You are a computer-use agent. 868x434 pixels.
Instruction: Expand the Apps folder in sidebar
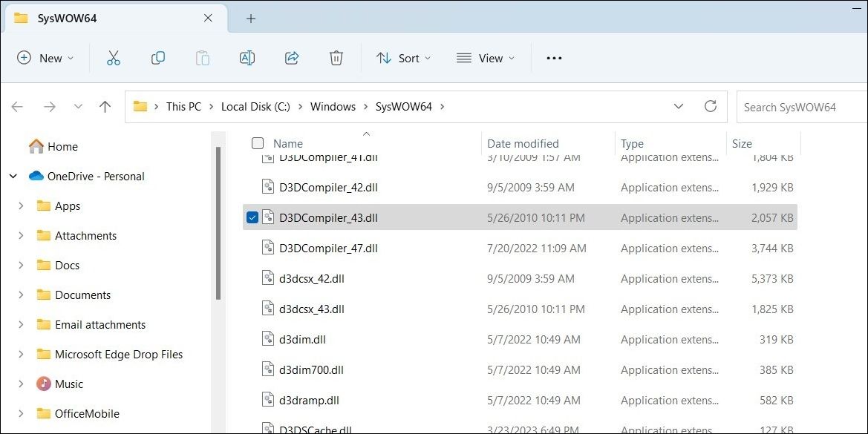tap(21, 206)
